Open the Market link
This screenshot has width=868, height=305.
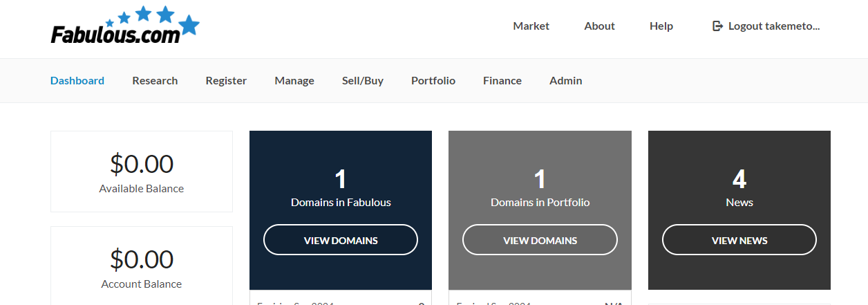(x=531, y=26)
